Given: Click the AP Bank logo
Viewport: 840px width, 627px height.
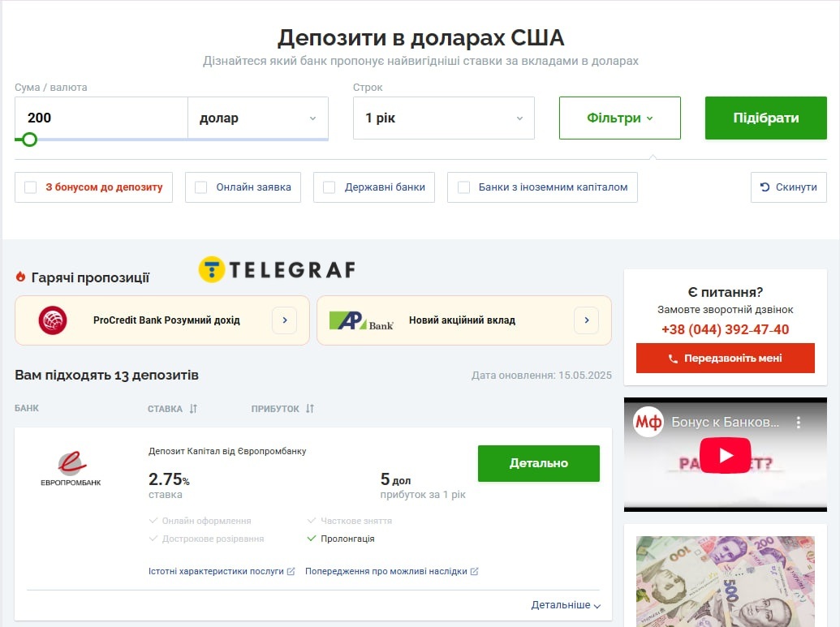Looking at the screenshot, I should [361, 320].
